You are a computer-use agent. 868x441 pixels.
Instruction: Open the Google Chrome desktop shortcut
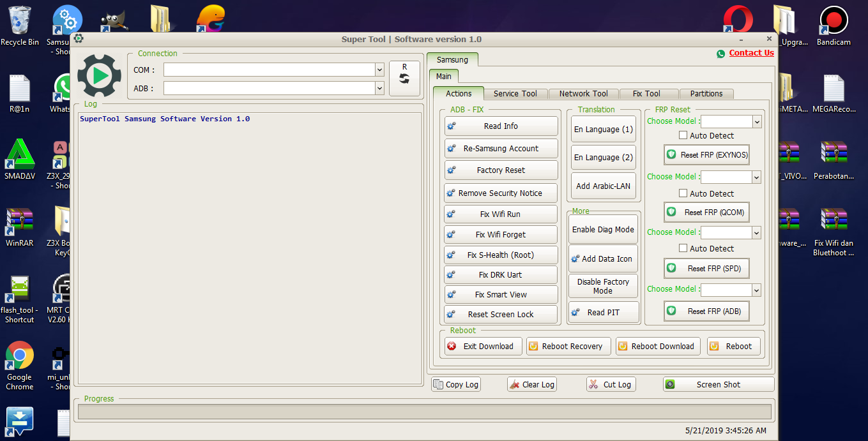coord(20,366)
